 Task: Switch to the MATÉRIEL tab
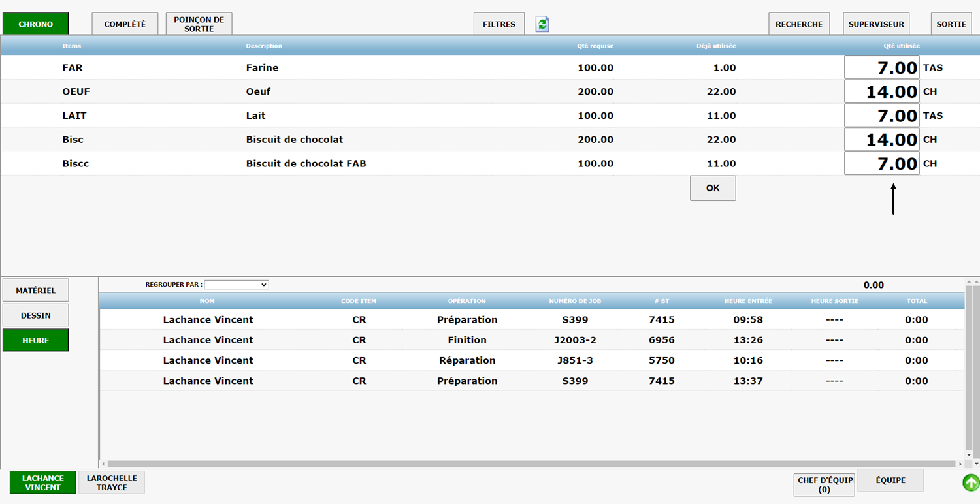click(x=36, y=291)
